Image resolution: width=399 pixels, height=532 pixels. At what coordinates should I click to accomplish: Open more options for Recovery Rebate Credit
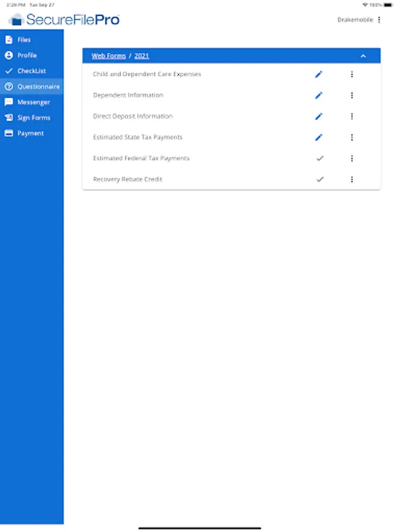352,180
